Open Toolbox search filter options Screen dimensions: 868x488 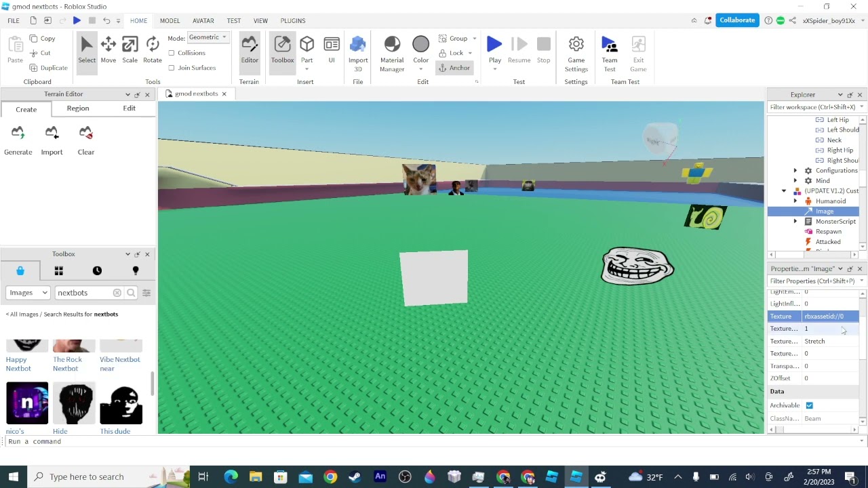pyautogui.click(x=146, y=293)
